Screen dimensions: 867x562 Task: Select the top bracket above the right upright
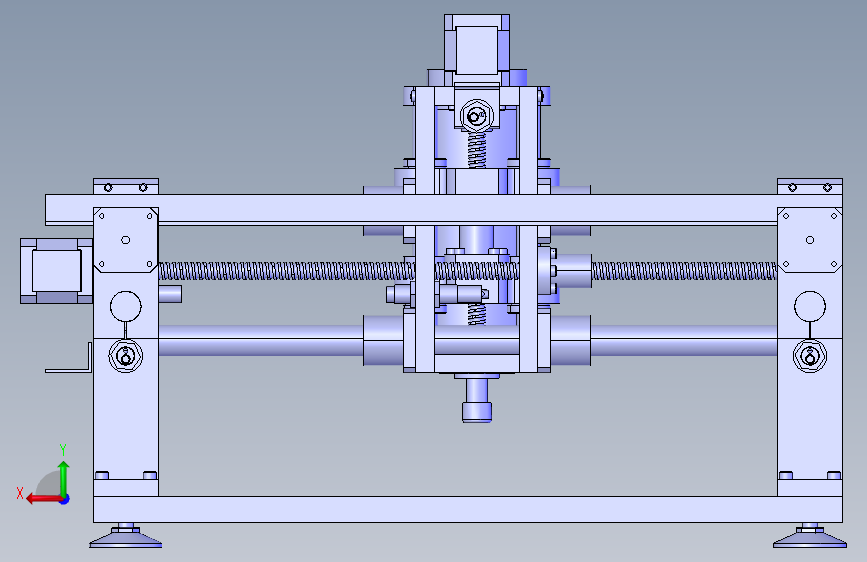(809, 186)
